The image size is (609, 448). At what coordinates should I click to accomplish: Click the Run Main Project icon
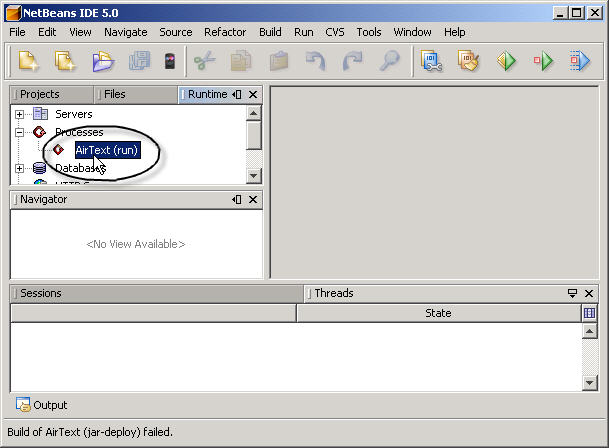tap(506, 61)
